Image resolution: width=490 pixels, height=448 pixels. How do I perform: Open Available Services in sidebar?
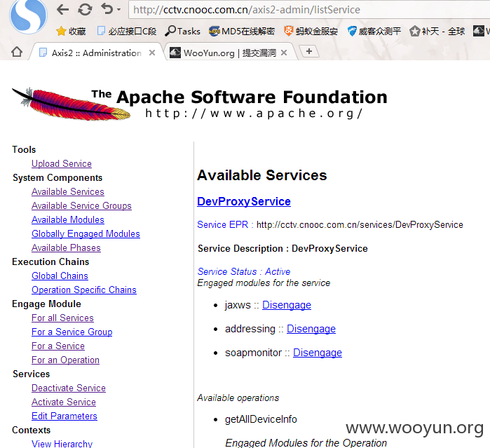tap(68, 191)
